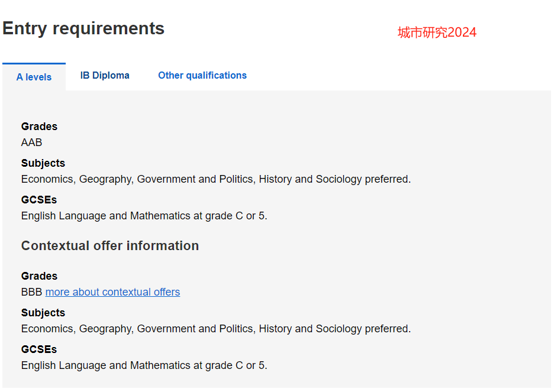Open the Other qualifications tab
The width and height of the screenshot is (554, 392).
tap(202, 75)
